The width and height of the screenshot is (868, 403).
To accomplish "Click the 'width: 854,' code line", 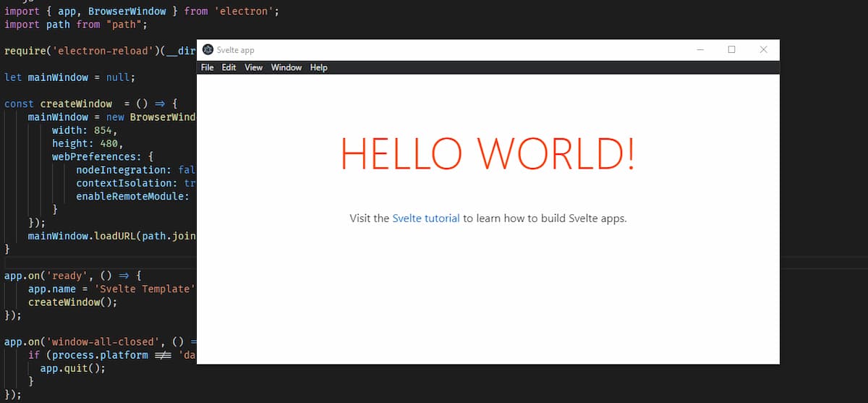I will pos(85,130).
